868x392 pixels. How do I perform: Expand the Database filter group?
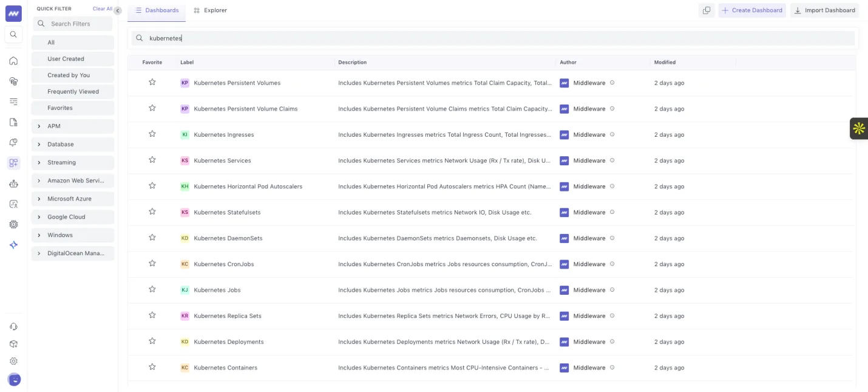pyautogui.click(x=73, y=145)
